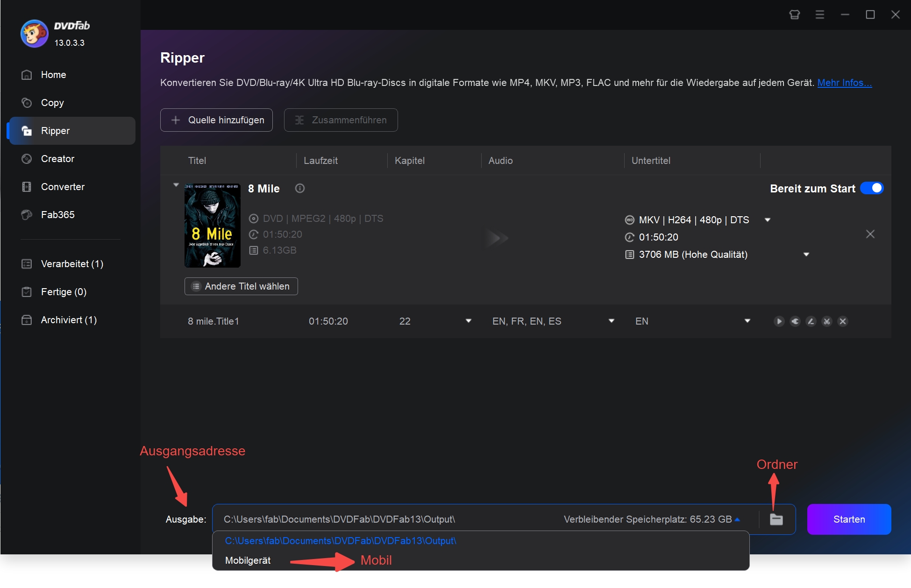Screen dimensions: 911x588
Task: Click the Fab365 icon in sidebar
Action: pos(27,215)
